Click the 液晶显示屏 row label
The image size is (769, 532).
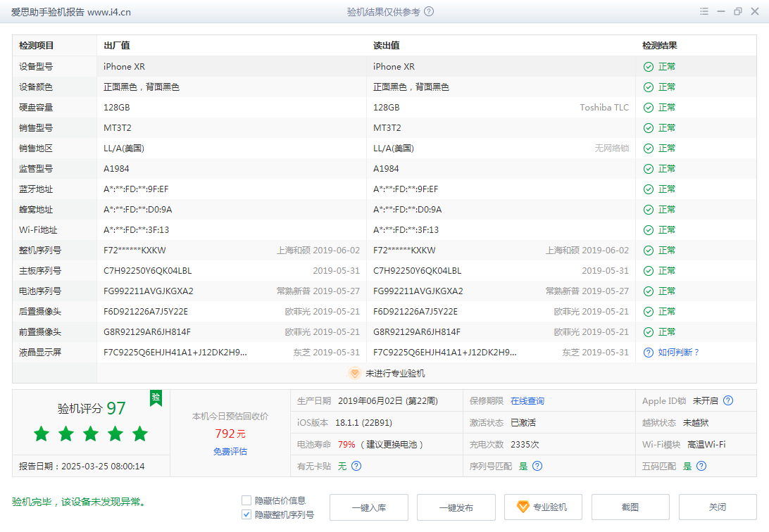pos(40,353)
